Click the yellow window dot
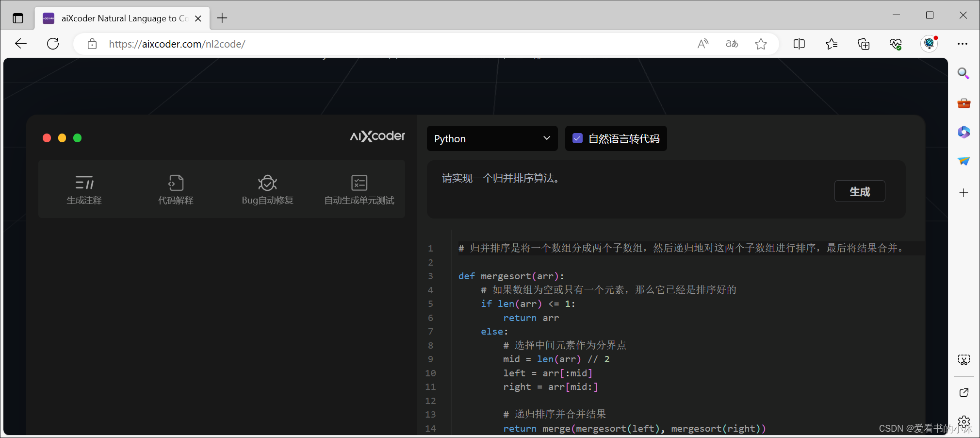The width and height of the screenshot is (980, 438). (62, 138)
